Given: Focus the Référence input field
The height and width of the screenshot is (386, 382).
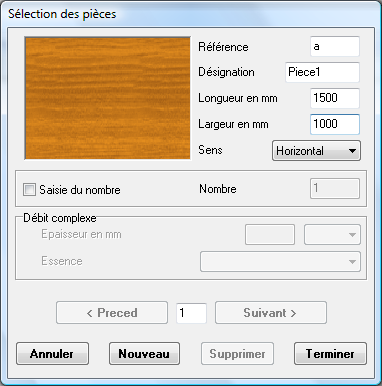Looking at the screenshot, I should 335,47.
